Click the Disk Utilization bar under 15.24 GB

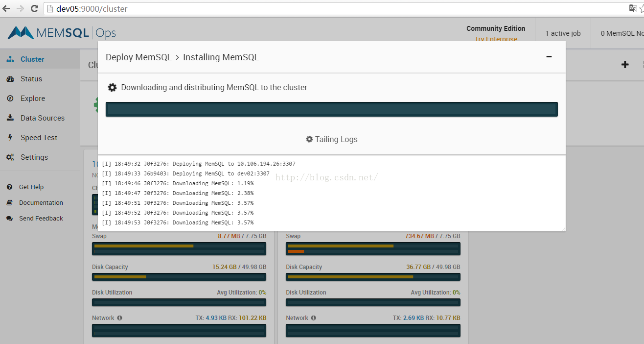click(x=179, y=302)
